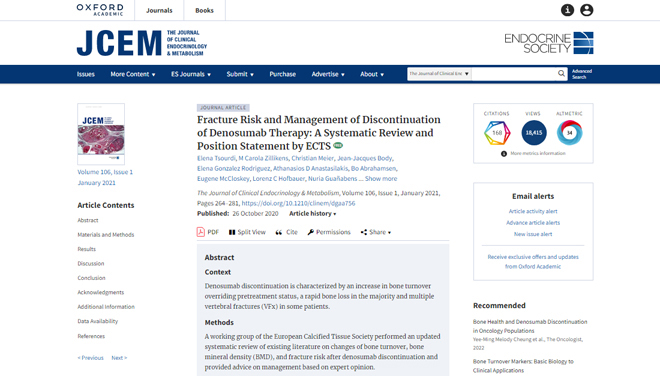
Task: Open author Lorenz C Hofbauer
Action: (x=279, y=179)
